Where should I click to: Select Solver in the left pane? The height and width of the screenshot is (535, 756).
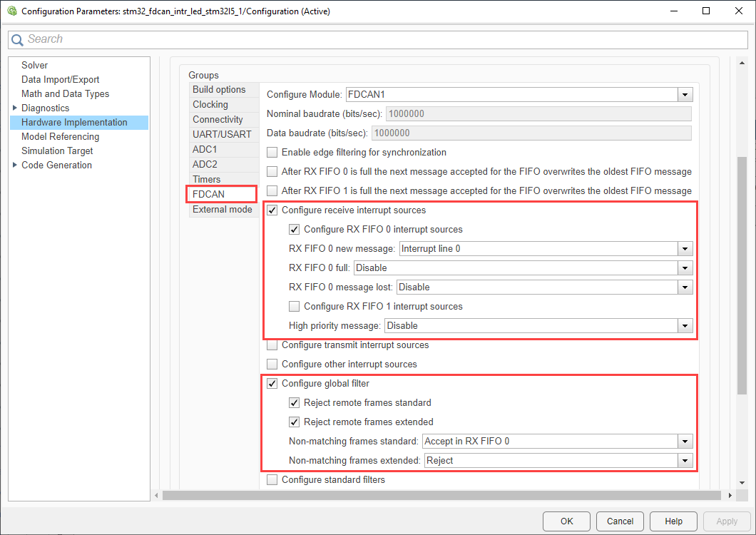pyautogui.click(x=34, y=65)
